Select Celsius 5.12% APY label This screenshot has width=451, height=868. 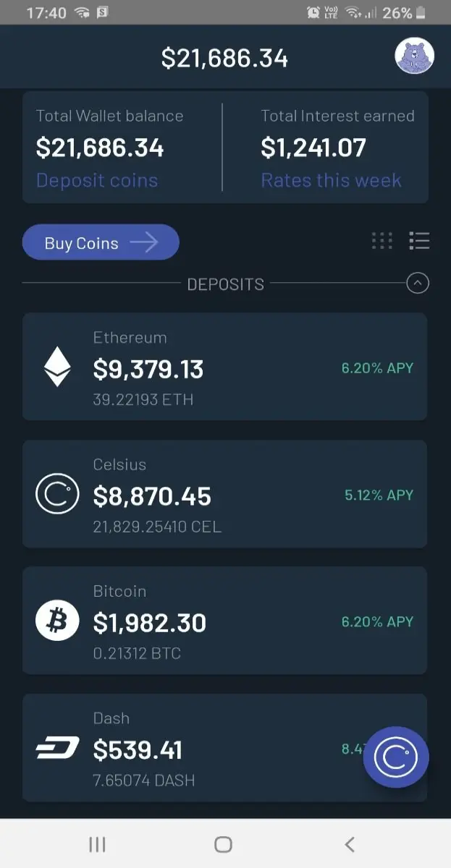(x=379, y=495)
